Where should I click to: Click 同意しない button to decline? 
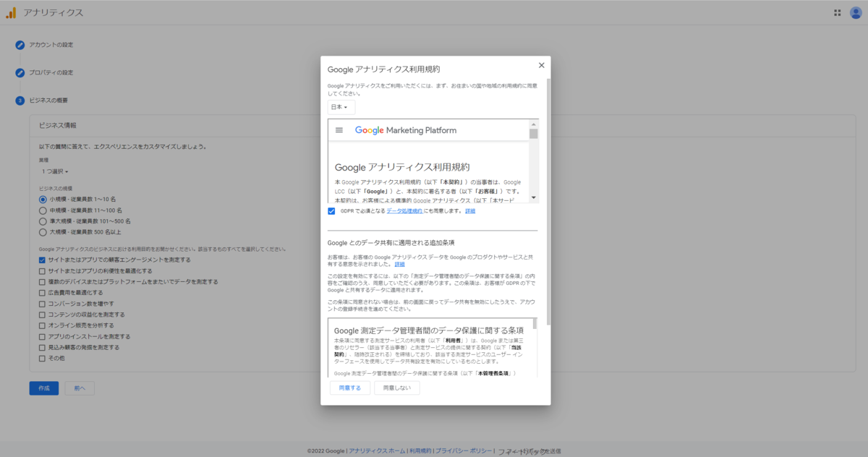coord(397,388)
